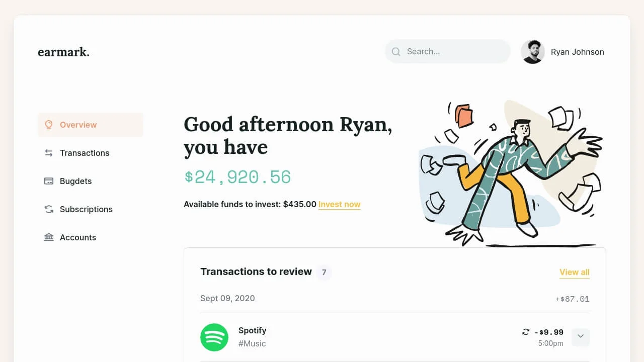This screenshot has width=644, height=362.
Task: Select the Overview lightbulb icon
Action: (49, 124)
